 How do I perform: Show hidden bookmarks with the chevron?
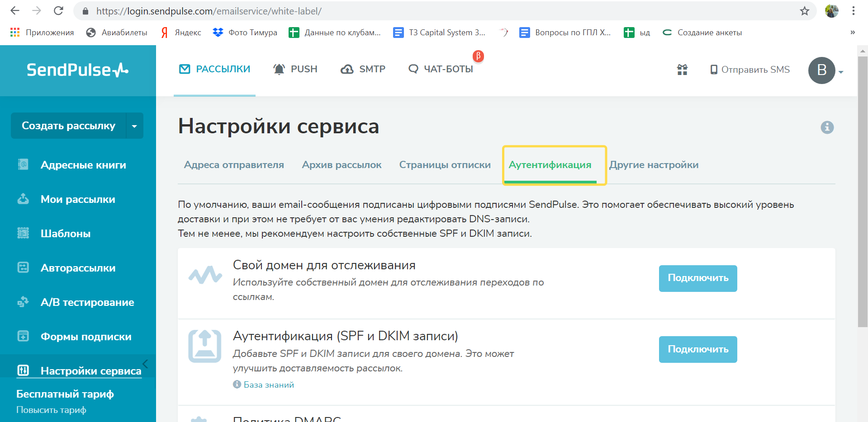click(852, 33)
